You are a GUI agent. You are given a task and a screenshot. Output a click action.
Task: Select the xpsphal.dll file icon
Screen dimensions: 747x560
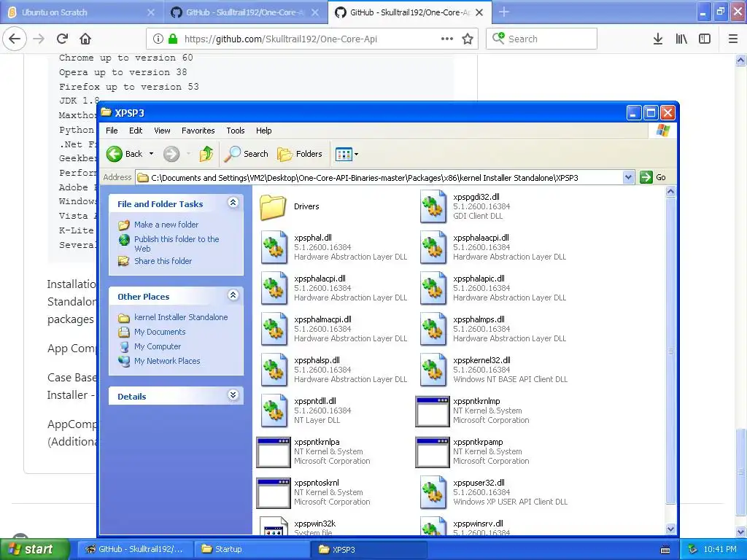274,247
